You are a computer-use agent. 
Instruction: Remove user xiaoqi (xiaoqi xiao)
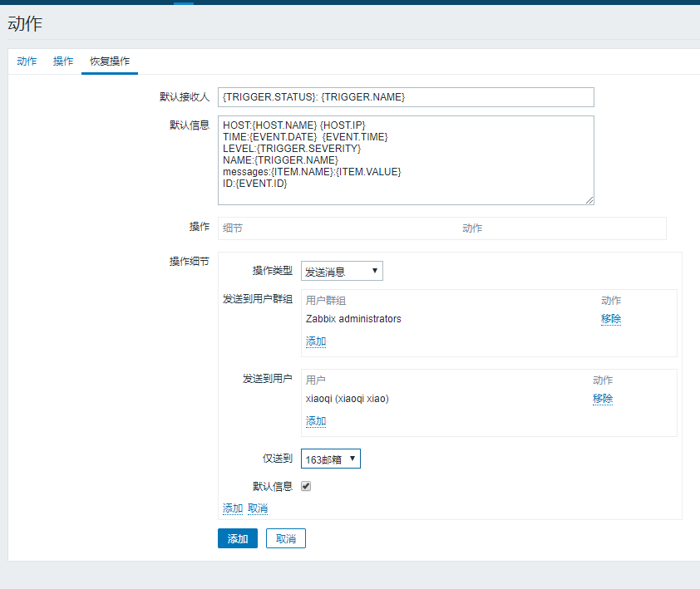(x=603, y=399)
